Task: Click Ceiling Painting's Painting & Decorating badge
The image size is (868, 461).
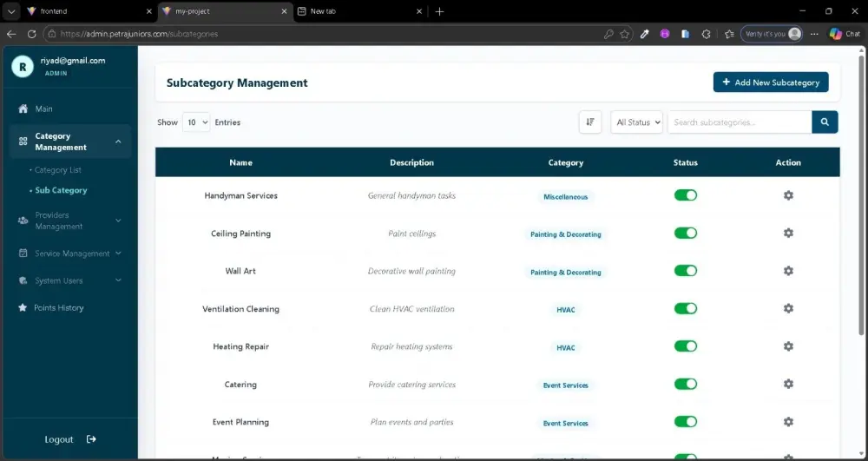Action: 565,234
